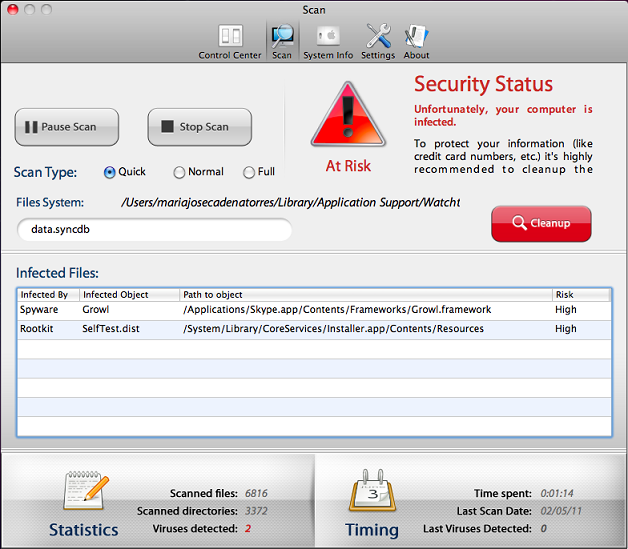Click the High risk for Spyware
The height and width of the screenshot is (549, 628).
(566, 310)
